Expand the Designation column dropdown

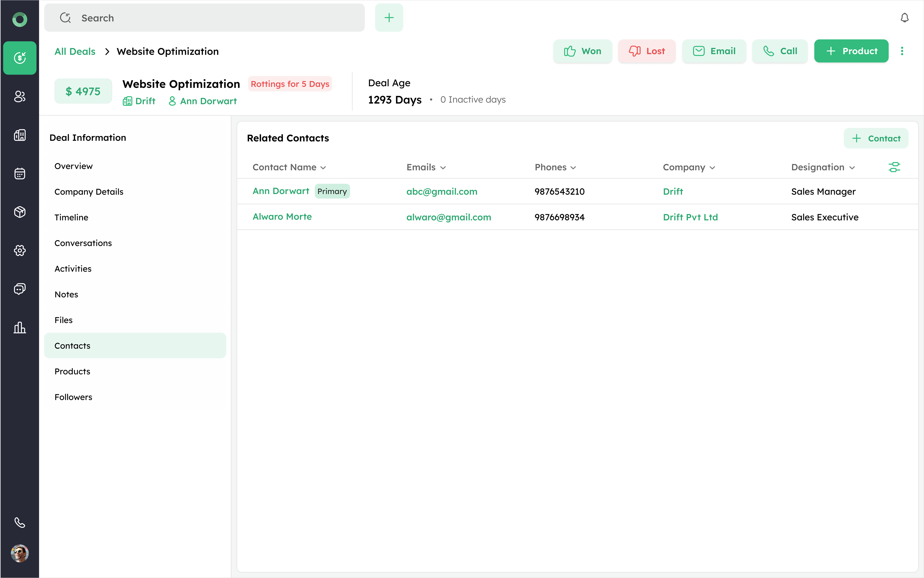(852, 168)
